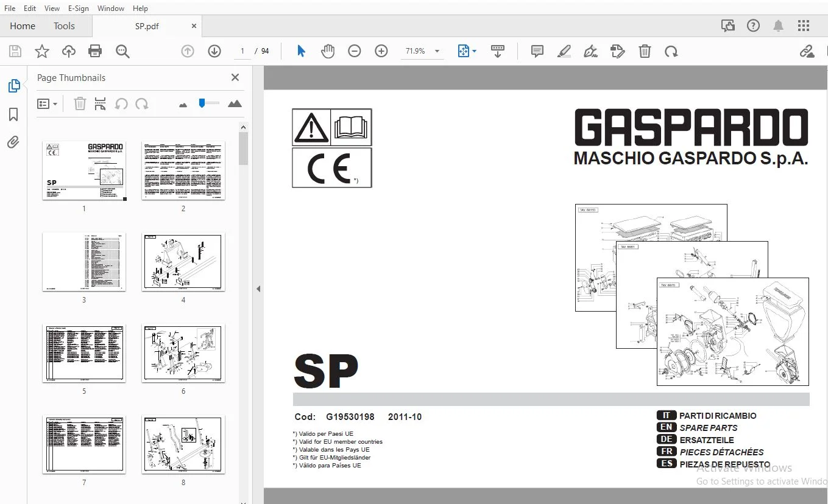Open the Help menu

[x=140, y=9]
